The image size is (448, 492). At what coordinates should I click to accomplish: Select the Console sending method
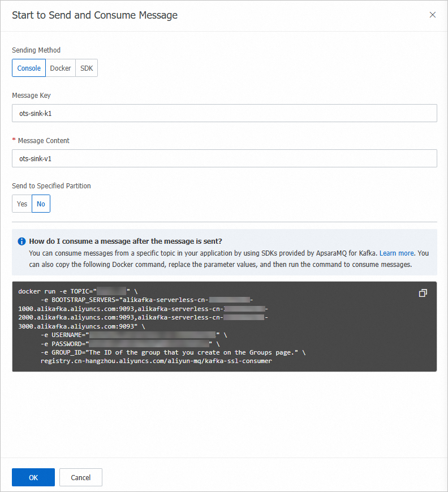point(29,68)
